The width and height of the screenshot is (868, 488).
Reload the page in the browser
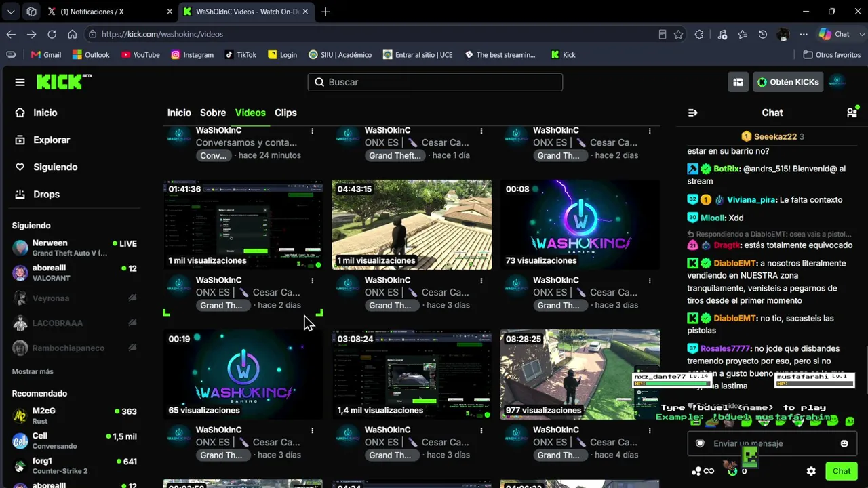pyautogui.click(x=52, y=34)
